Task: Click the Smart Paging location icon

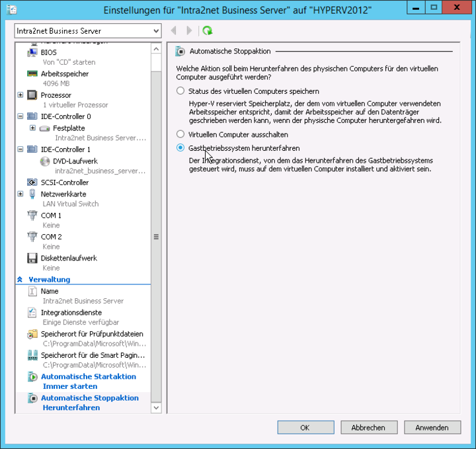Action: click(x=32, y=355)
